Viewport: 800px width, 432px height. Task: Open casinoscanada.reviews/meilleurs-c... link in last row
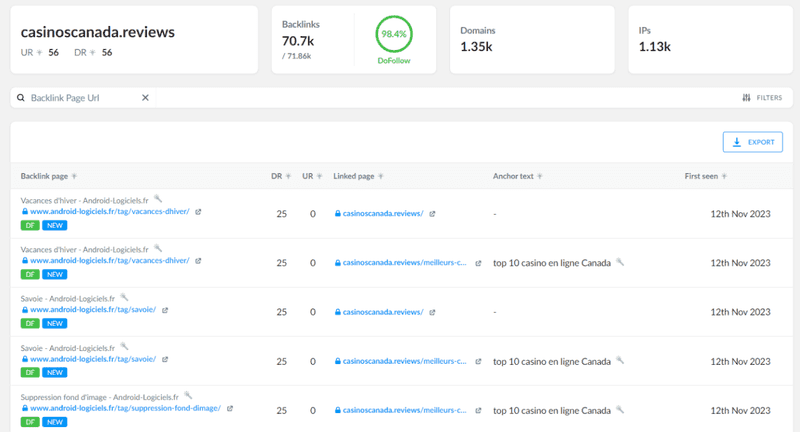pyautogui.click(x=404, y=410)
